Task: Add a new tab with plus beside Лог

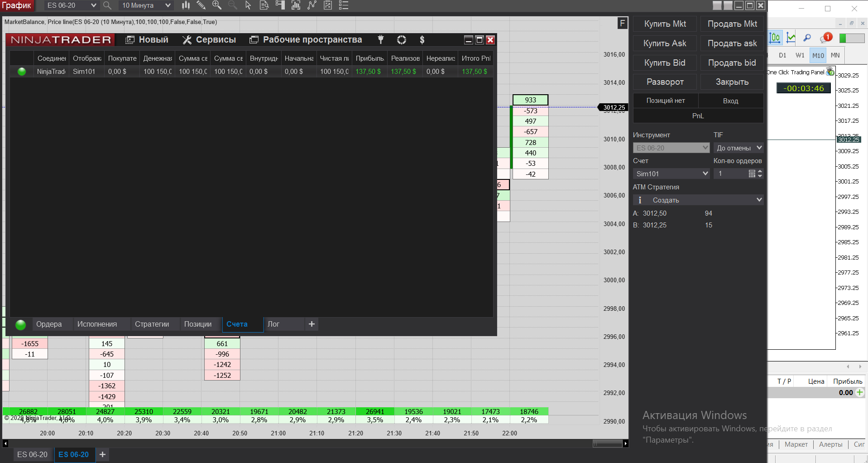Action: (x=312, y=324)
